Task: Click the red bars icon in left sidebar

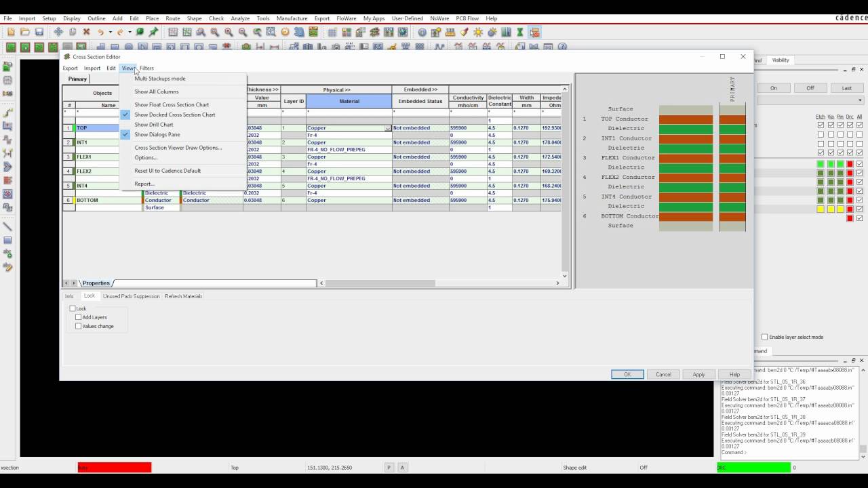Action: (x=8, y=180)
